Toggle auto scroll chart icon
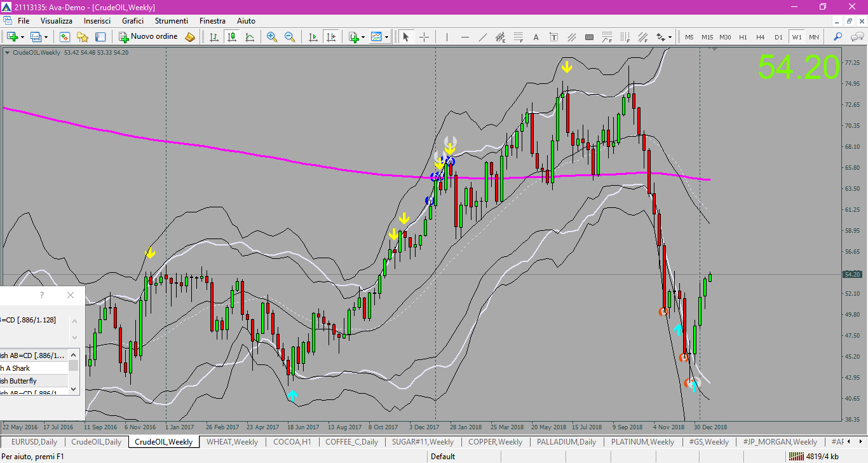Image resolution: width=868 pixels, height=463 pixels. tap(313, 37)
